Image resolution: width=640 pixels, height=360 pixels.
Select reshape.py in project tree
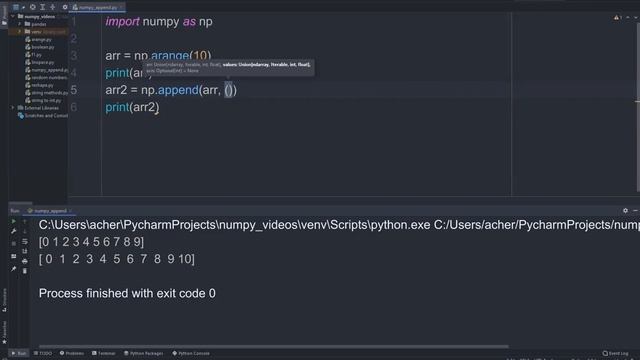tap(39, 85)
